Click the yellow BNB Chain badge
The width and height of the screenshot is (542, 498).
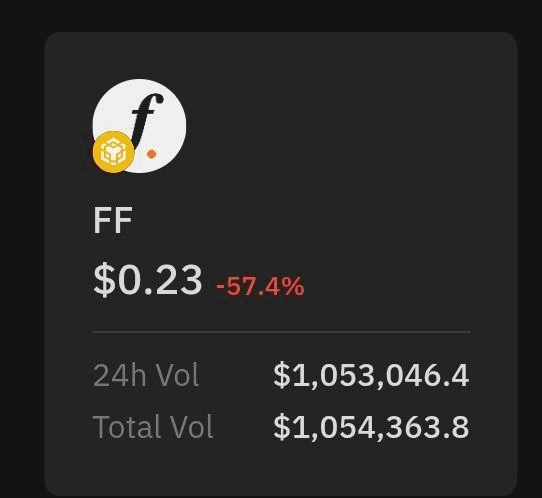[113, 152]
